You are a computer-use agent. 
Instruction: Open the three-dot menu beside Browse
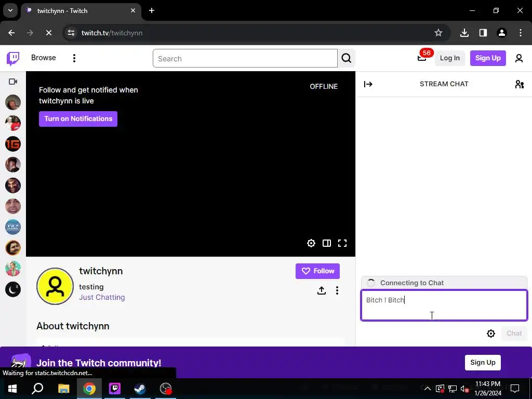(x=74, y=58)
